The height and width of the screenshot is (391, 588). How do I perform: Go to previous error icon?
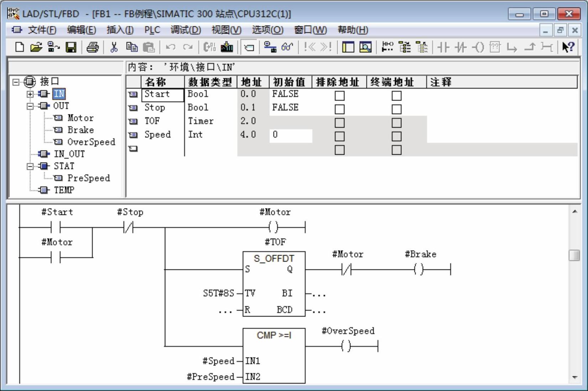(309, 47)
